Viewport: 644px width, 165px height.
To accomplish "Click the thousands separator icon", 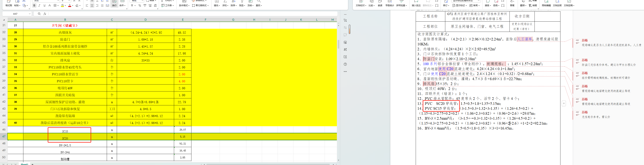I will 145,5.
